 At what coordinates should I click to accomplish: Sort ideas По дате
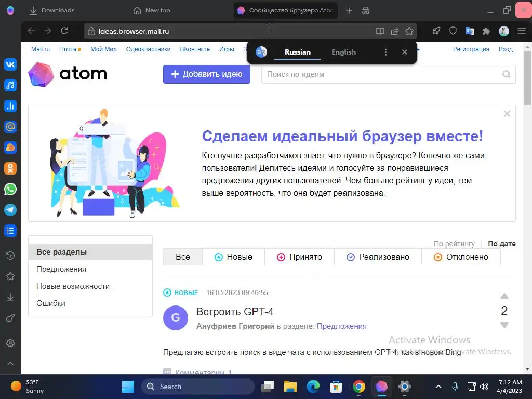[x=501, y=244]
